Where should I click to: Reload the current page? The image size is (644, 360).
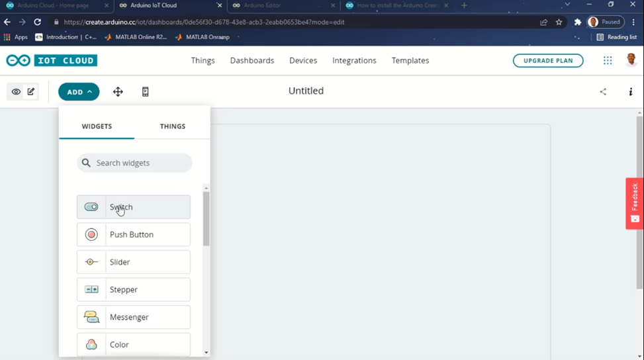tap(37, 22)
